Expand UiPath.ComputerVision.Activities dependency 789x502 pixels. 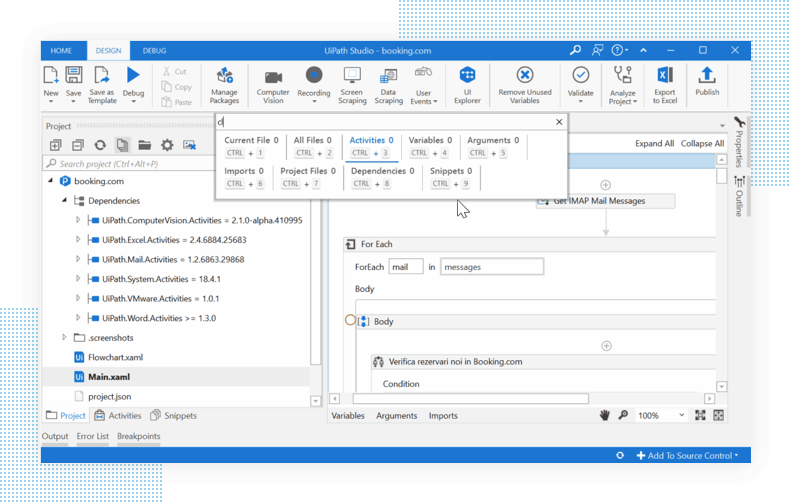pos(78,220)
